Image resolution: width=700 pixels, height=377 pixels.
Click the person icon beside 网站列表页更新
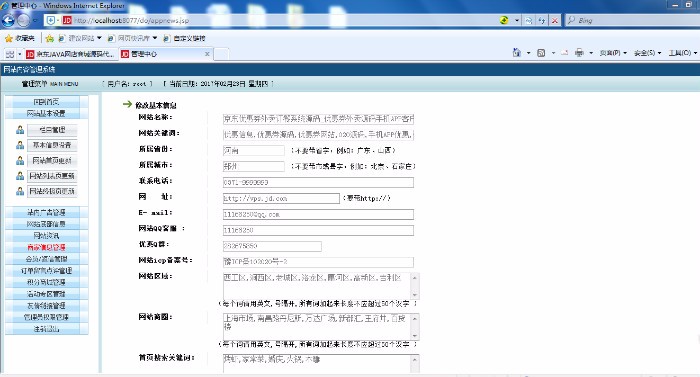click(20, 176)
